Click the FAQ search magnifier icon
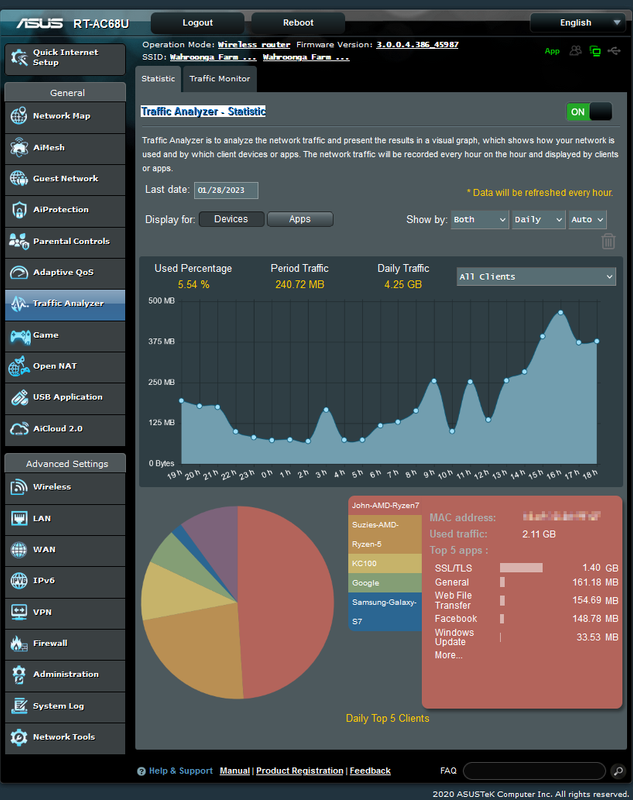Screen dimensions: 633x800 618,771
